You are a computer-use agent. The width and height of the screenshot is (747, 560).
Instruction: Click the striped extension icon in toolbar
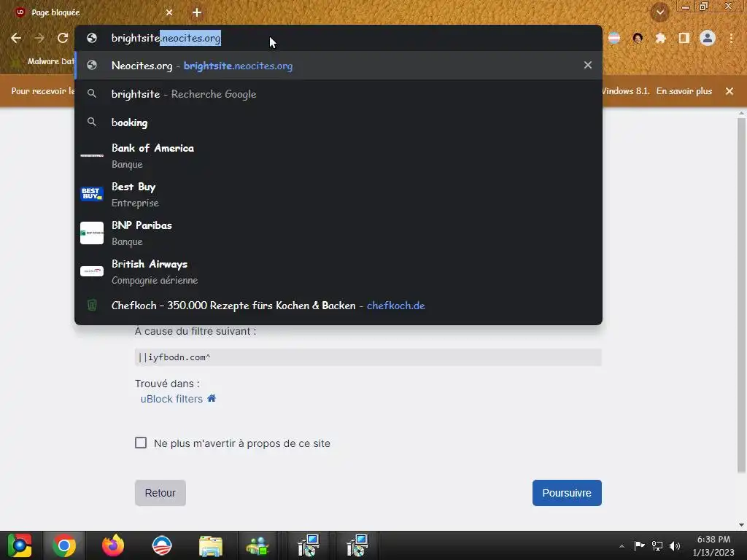pos(614,38)
